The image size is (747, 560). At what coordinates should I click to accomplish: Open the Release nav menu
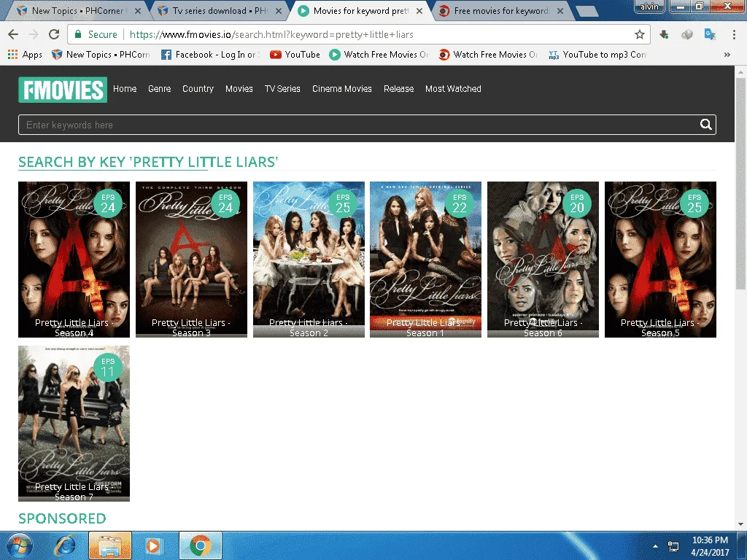[398, 88]
